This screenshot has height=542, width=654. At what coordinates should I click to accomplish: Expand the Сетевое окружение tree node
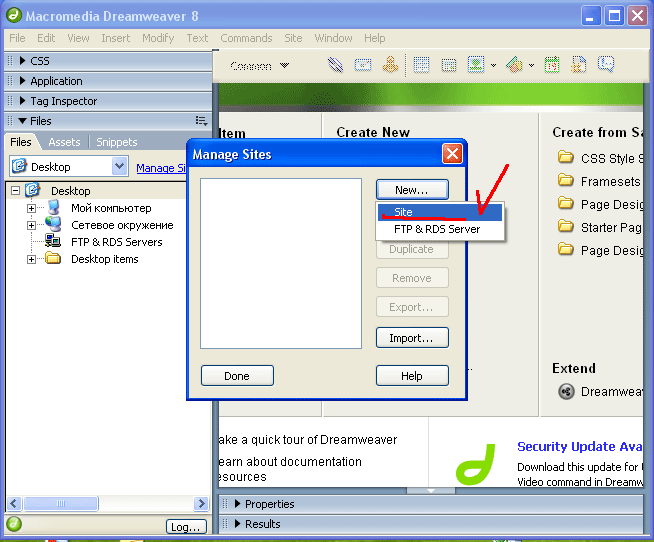coord(31,225)
